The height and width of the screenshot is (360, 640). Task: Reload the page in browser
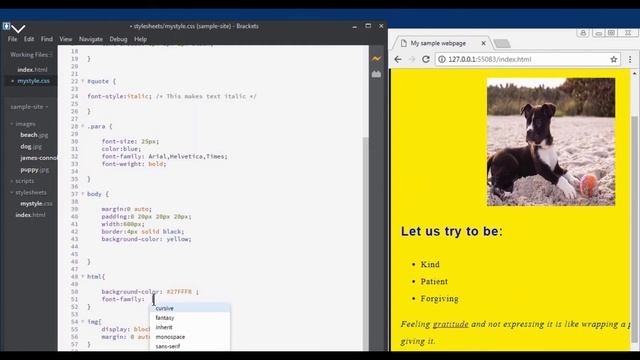pos(426,60)
